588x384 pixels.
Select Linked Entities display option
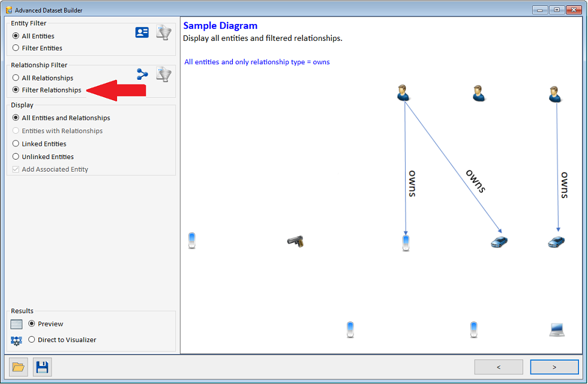click(x=16, y=144)
